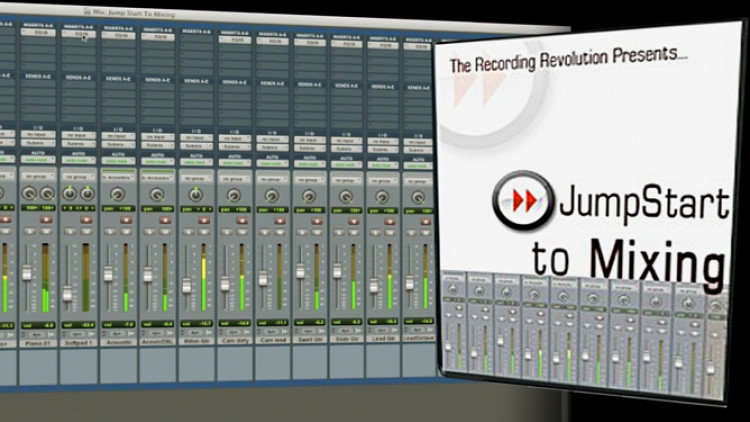Click the pan value display on Lead Gtr track
This screenshot has height=422, width=750.
coord(382,211)
